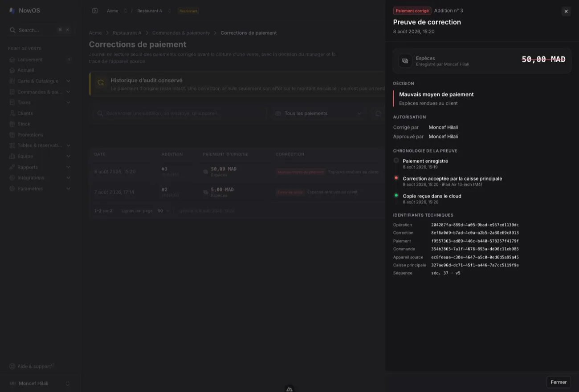Expand the Rapports chevron
579x392 pixels.
[68, 167]
